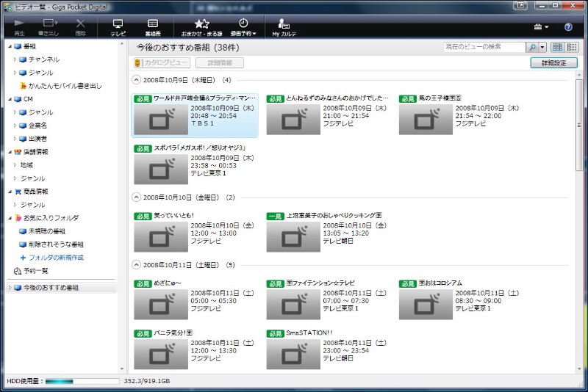Screen dimensions: 588x392
Task: Click かんたんモバイル書き出し in the sidebar
Action: (65, 86)
